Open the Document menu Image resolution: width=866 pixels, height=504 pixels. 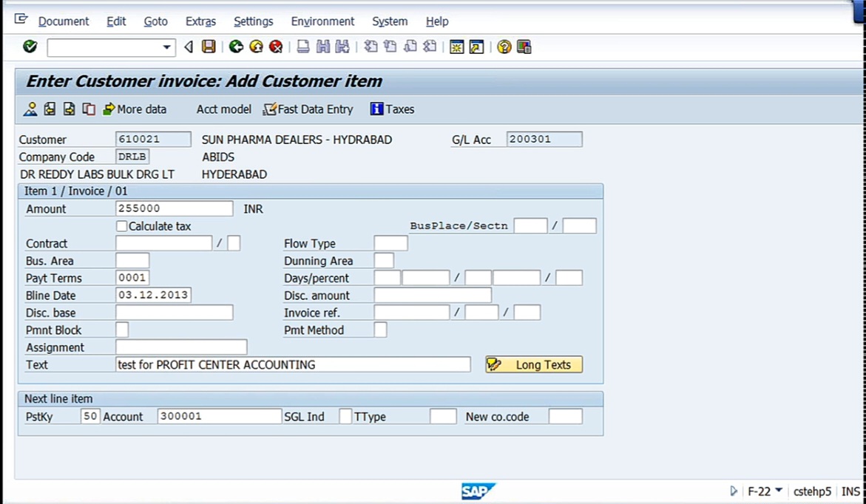(64, 21)
